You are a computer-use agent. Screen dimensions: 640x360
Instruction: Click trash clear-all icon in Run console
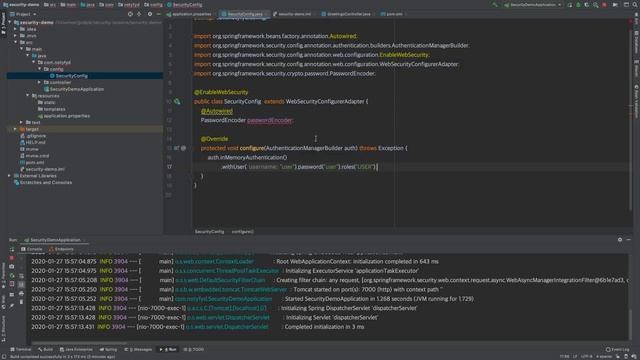click(x=21, y=302)
